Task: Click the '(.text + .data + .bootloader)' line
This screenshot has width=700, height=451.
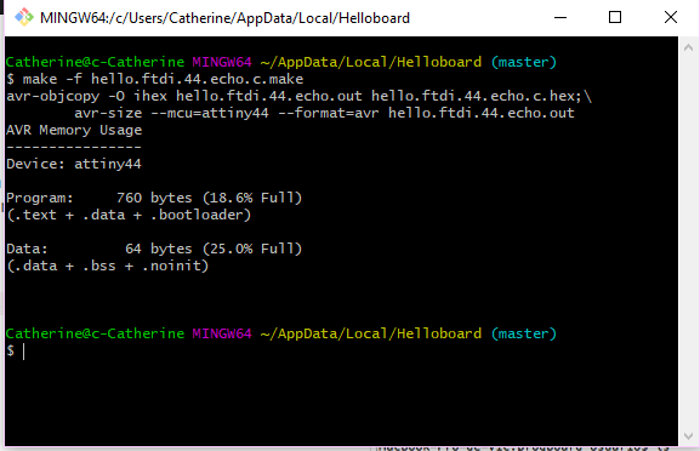Action: pos(129,215)
